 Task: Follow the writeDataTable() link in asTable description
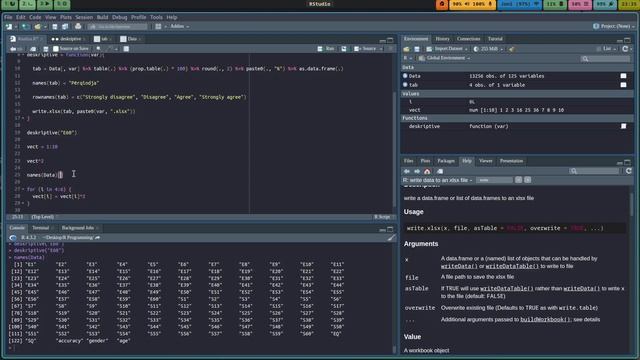[x=507, y=289]
